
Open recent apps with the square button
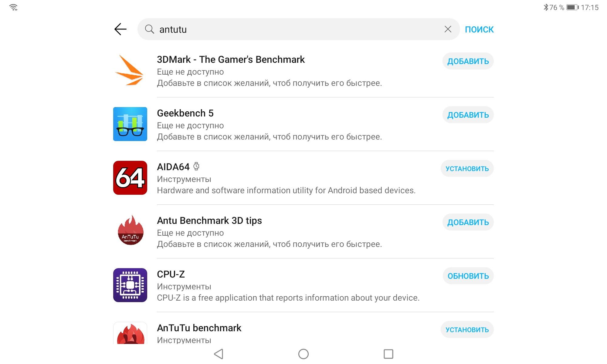click(x=388, y=354)
